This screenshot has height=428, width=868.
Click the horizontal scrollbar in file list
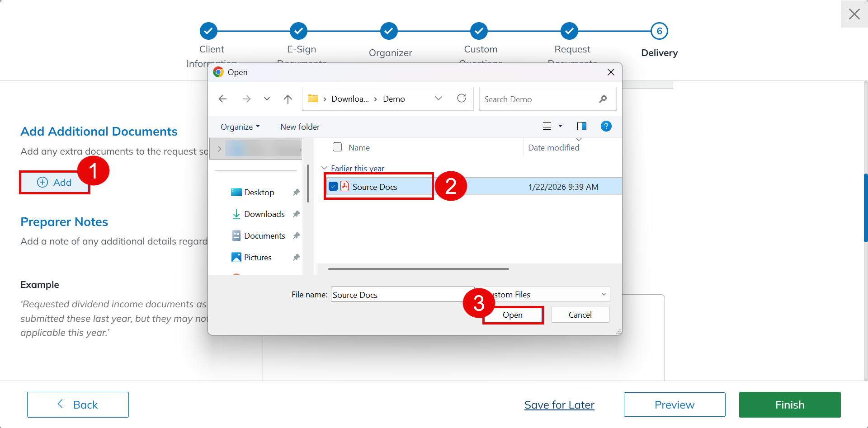pyautogui.click(x=418, y=269)
